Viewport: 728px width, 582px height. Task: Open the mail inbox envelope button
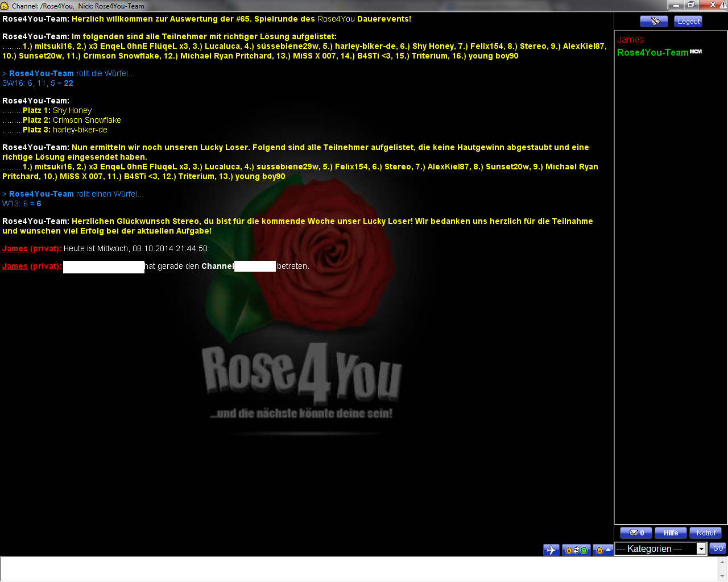click(636, 533)
